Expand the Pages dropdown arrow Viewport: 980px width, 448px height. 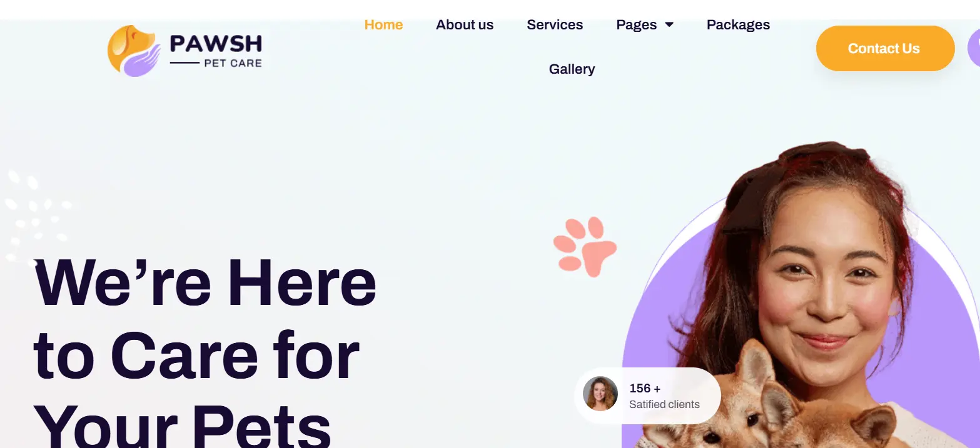(669, 25)
